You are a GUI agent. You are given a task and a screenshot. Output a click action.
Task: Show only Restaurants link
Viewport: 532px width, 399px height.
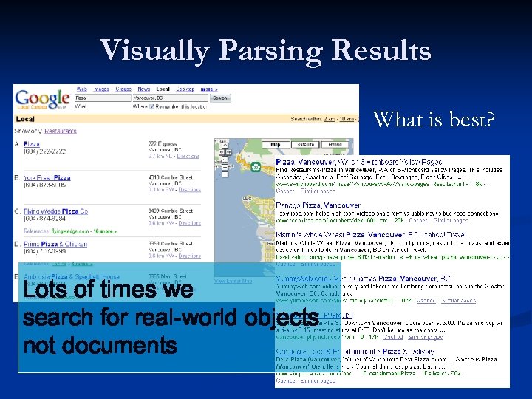61,131
